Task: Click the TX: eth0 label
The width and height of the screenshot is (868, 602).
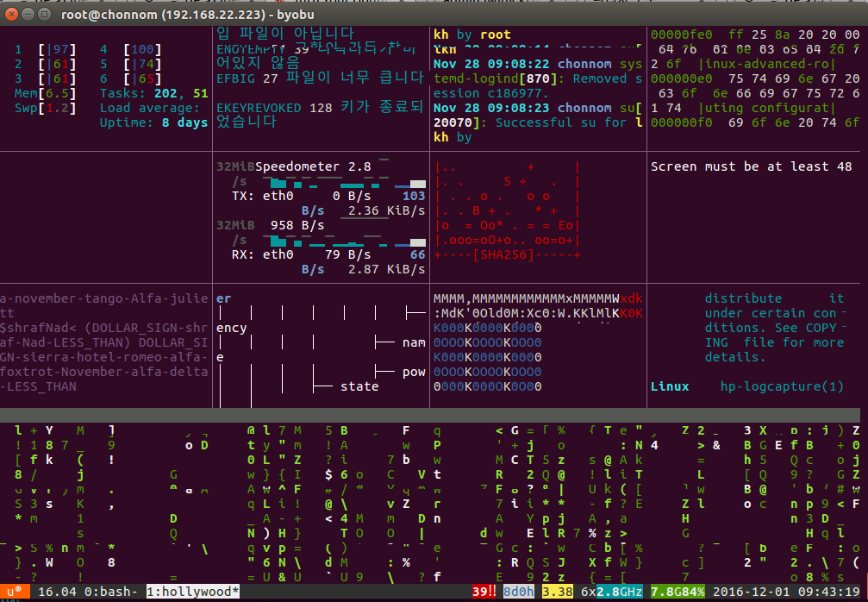Action: click(262, 196)
